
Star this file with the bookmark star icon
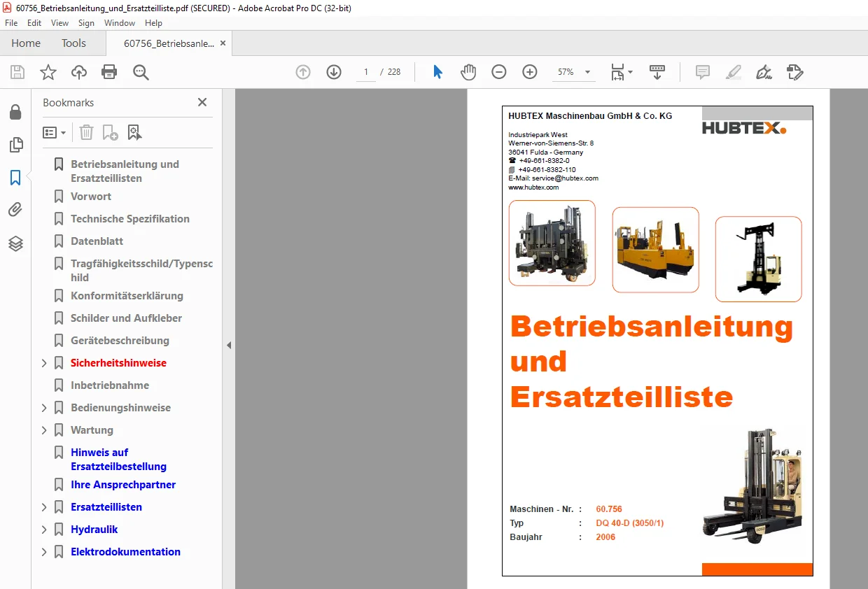coord(48,72)
